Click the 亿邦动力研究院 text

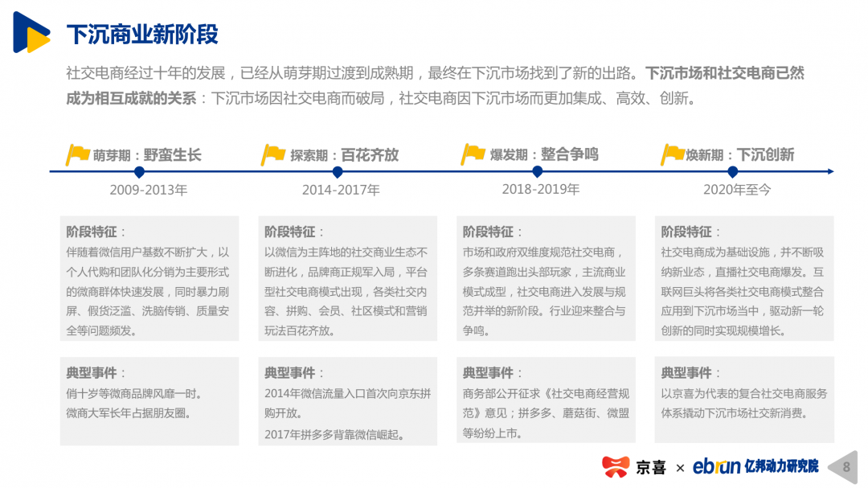782,466
